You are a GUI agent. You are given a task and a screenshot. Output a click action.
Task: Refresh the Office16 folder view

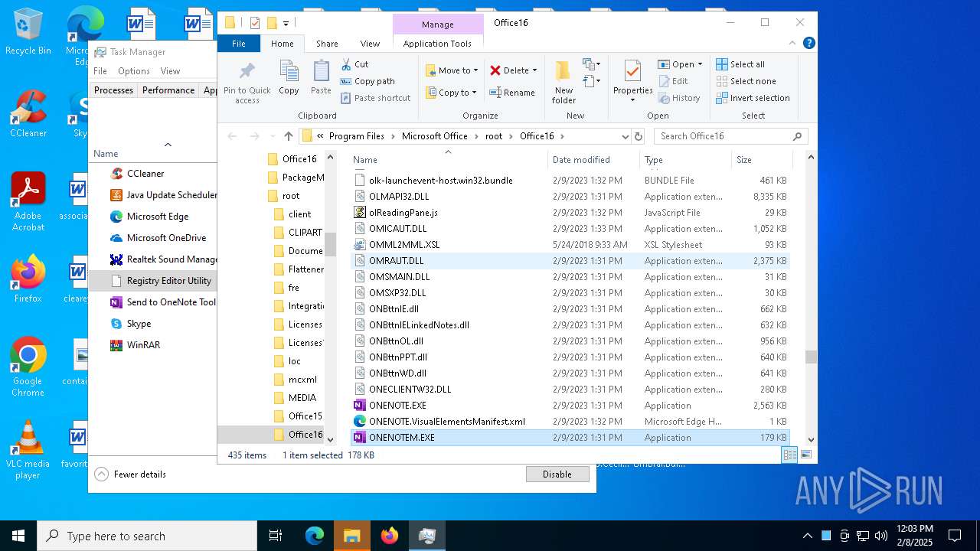coord(639,136)
